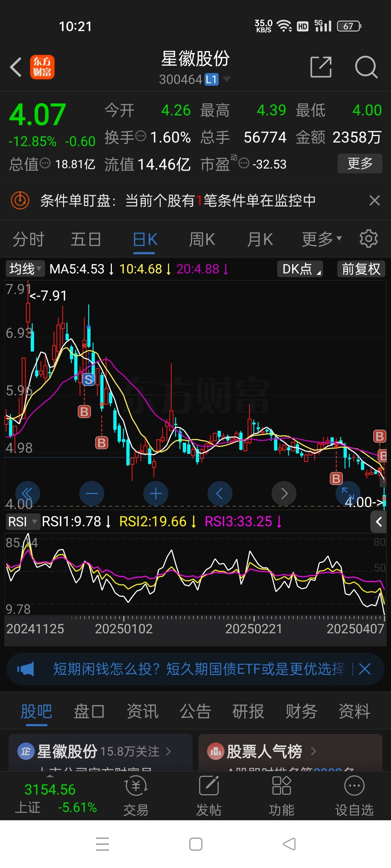Open the 研报 research reports tab
Screen dimensions: 391x868
point(248,711)
